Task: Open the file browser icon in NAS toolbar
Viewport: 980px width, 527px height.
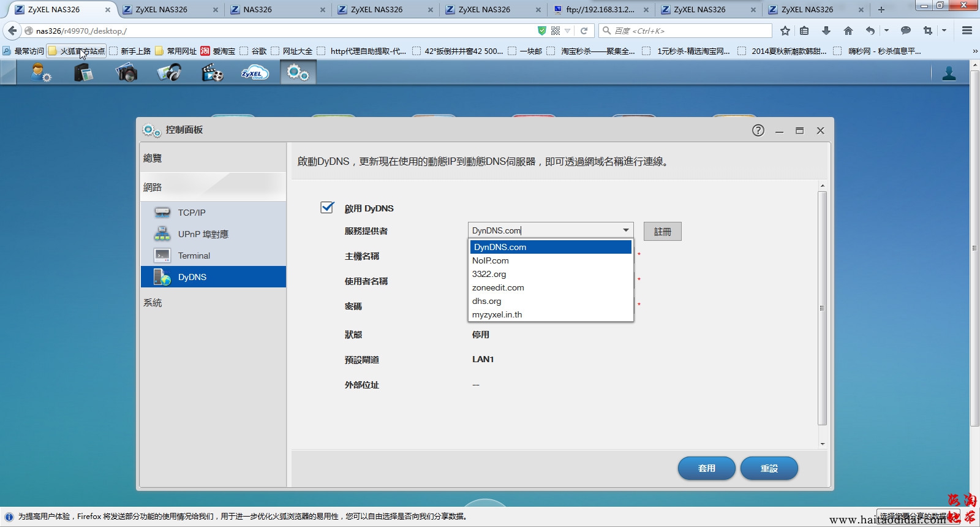Action: (x=83, y=73)
